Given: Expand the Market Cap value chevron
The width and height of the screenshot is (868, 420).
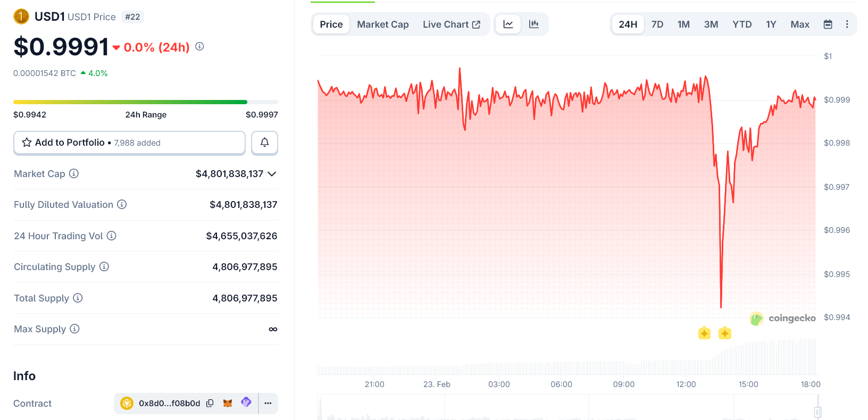Looking at the screenshot, I should pos(272,174).
